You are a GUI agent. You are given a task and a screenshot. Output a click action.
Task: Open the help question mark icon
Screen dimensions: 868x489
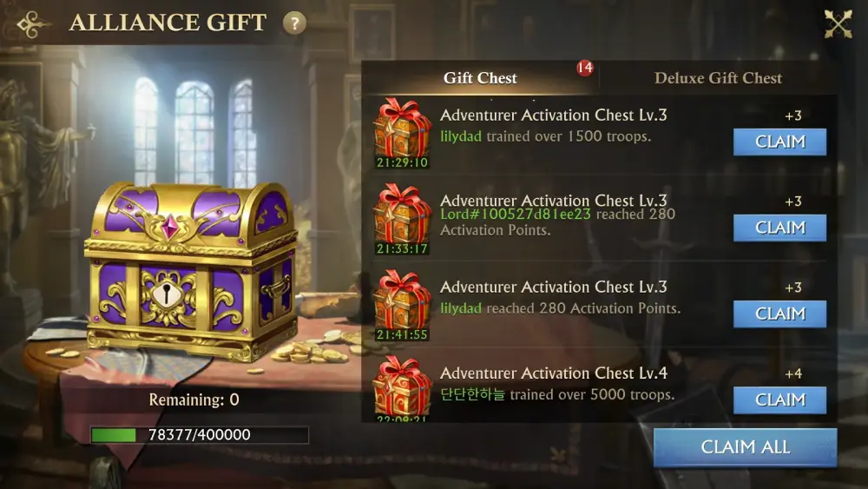pos(294,23)
